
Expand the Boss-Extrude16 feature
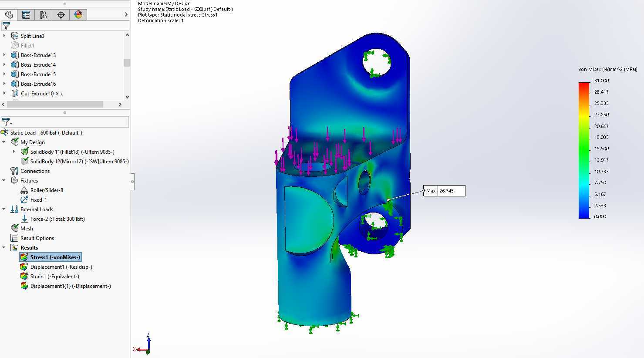coord(4,84)
